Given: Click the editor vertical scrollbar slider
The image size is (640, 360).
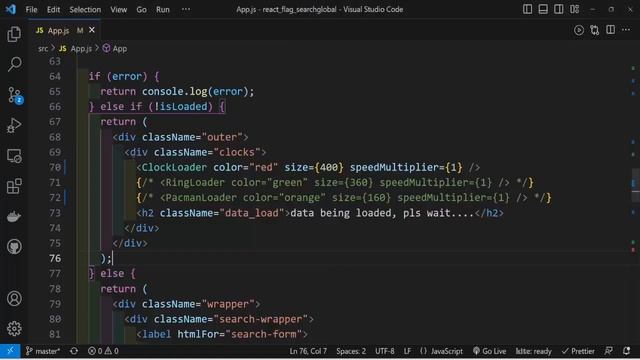Looking at the screenshot, I should pos(636,185).
